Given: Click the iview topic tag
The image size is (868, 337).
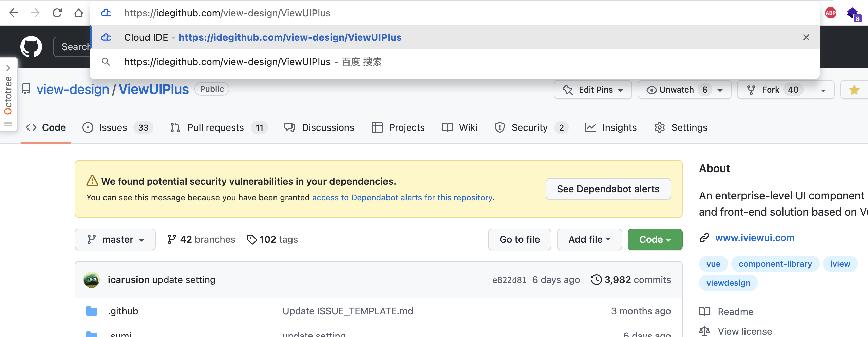Looking at the screenshot, I should (840, 264).
